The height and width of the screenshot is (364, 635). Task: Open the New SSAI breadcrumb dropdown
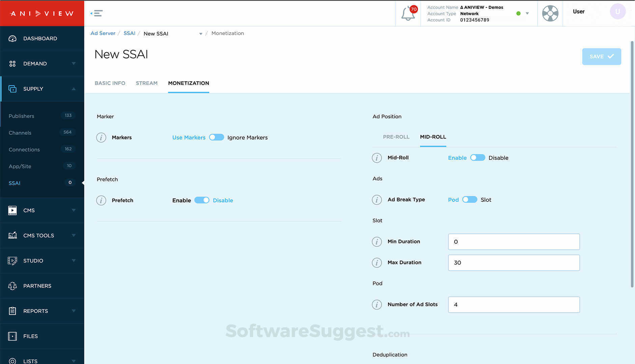(x=201, y=34)
